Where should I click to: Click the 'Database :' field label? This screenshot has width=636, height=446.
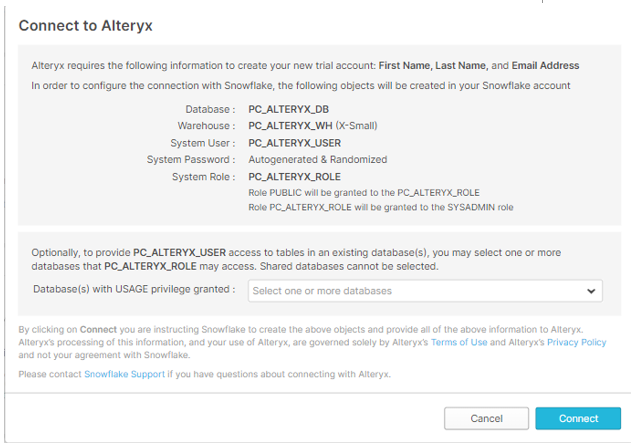(x=210, y=108)
